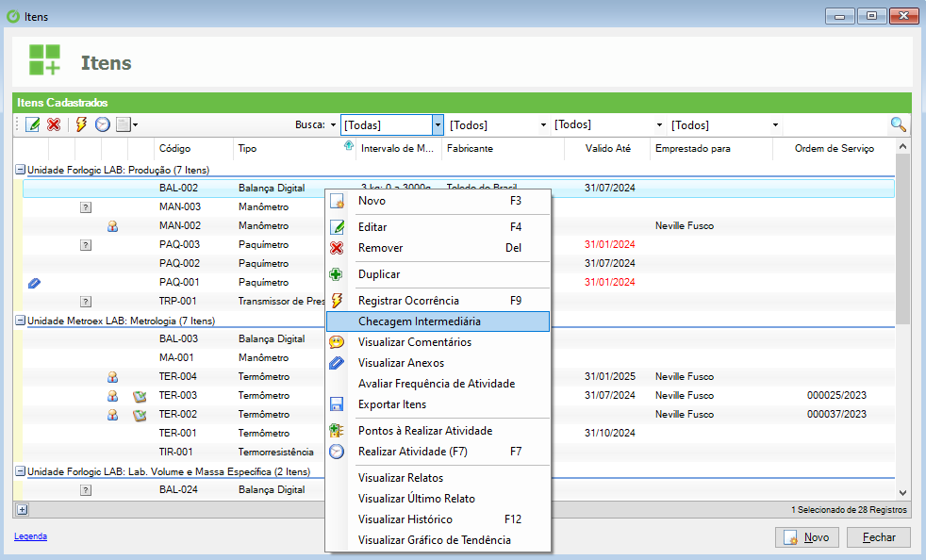Choose Realizar Atividade (F7) in the context menu

click(438, 452)
